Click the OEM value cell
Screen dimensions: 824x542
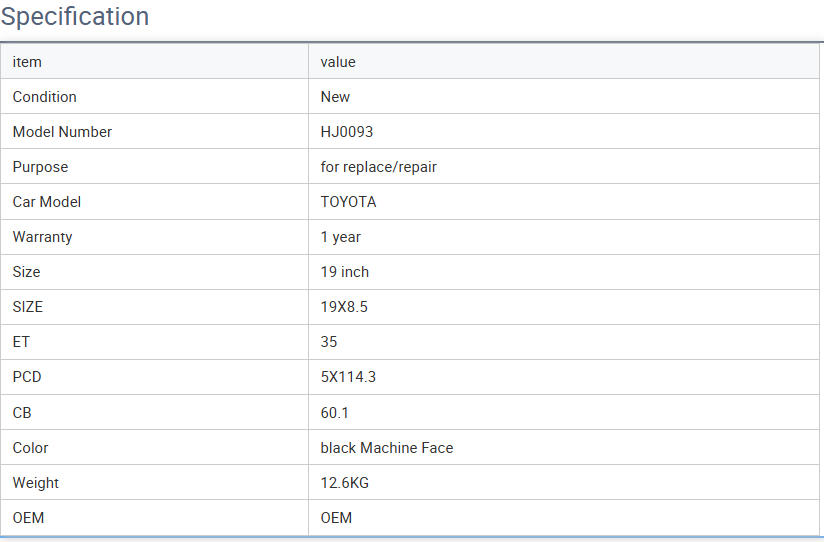click(x=336, y=518)
